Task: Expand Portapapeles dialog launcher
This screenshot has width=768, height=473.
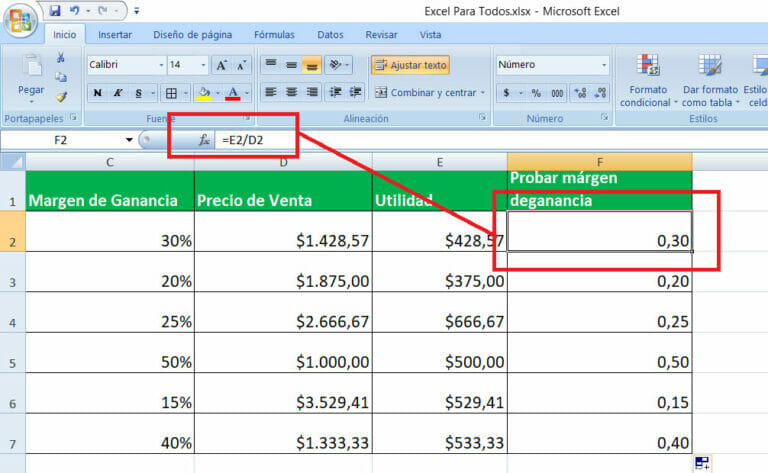Action: click(x=73, y=117)
